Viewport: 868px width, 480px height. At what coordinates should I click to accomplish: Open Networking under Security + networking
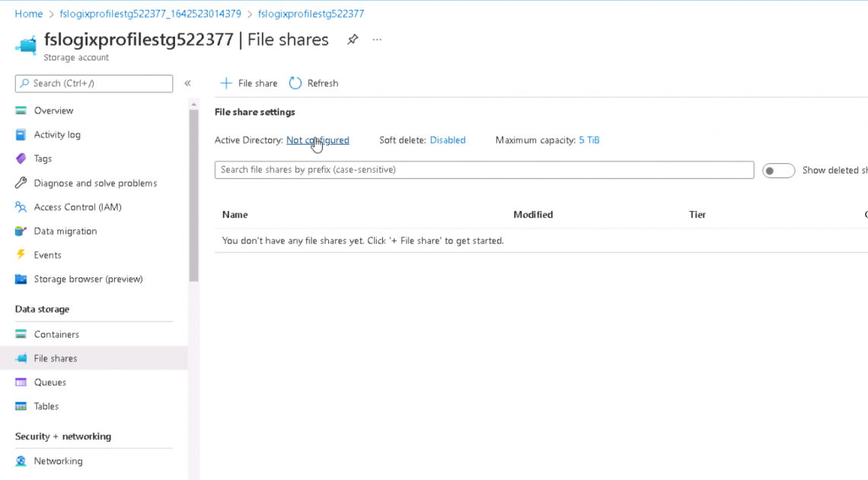tap(59, 461)
